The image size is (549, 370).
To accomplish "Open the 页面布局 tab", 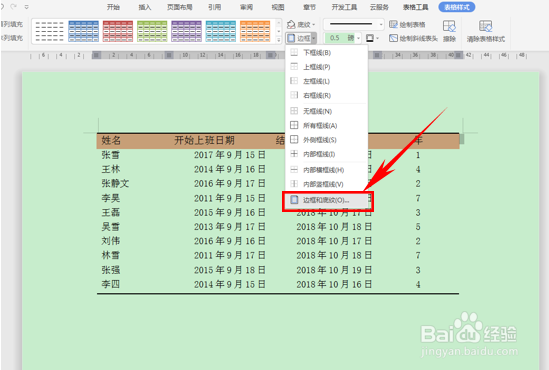I will (180, 7).
